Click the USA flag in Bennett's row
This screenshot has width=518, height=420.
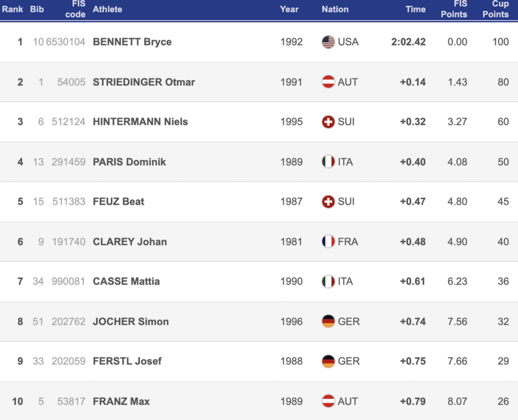tap(328, 42)
